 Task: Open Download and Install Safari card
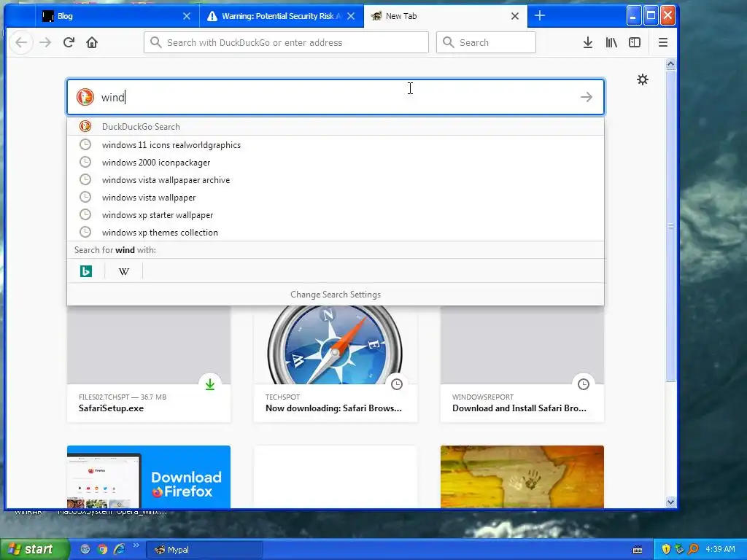point(522,365)
